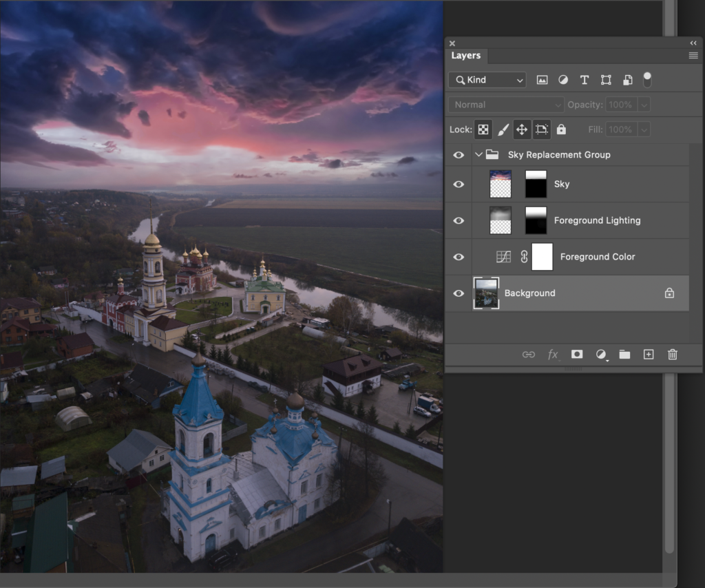Toggle visibility of Background layer
This screenshot has height=588, width=705.
pos(459,293)
